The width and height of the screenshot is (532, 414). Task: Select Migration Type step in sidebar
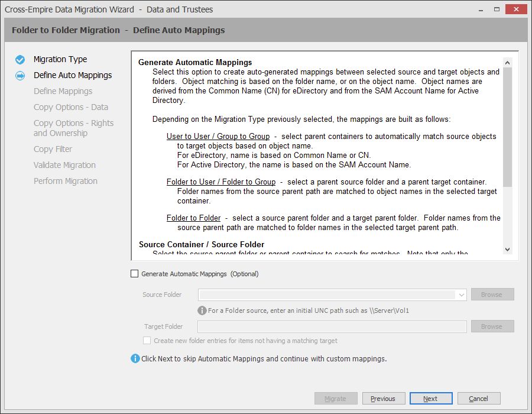pos(60,59)
